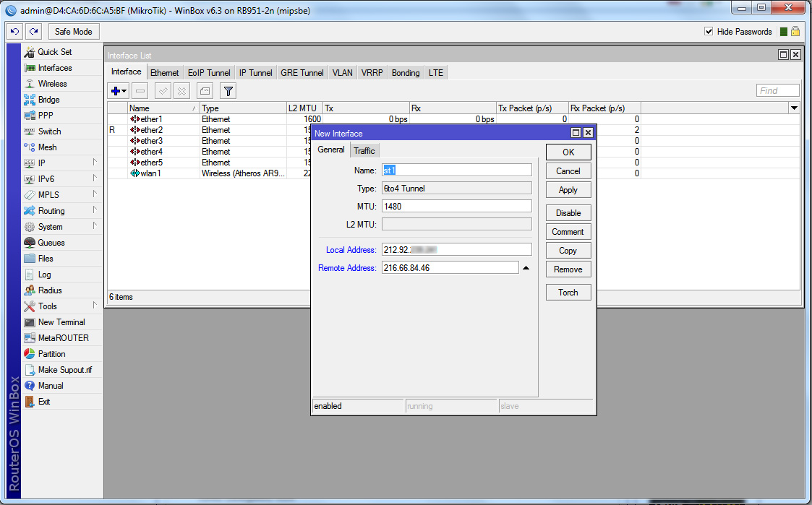Click the Apply button

click(x=568, y=190)
